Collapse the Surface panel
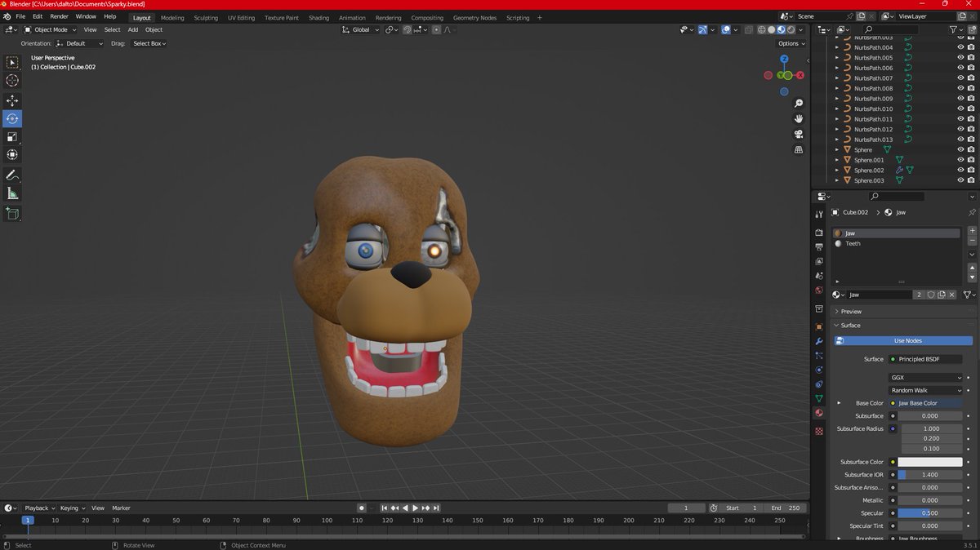Viewport: 980px width, 550px height. pos(850,325)
